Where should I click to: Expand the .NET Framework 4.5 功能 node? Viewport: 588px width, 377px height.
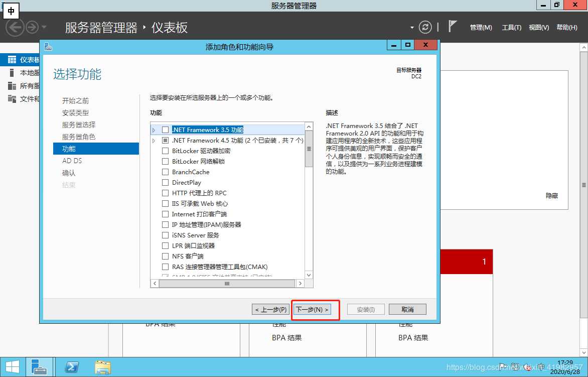(154, 141)
